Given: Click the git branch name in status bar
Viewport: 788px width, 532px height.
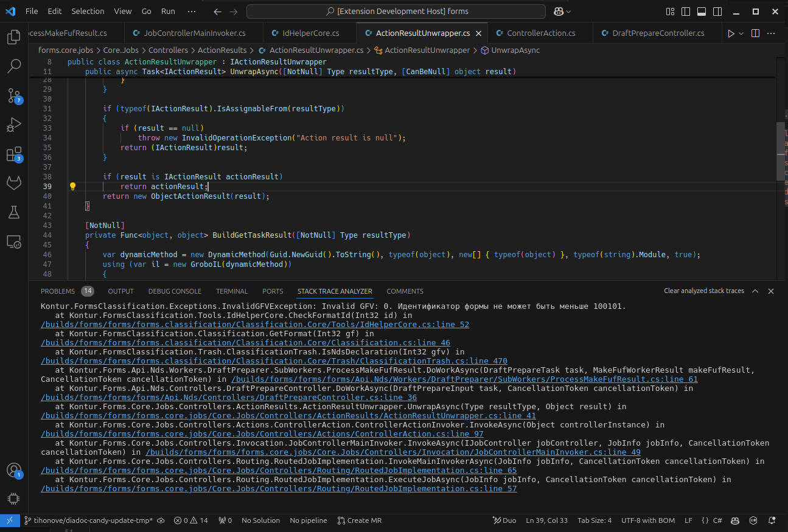Looking at the screenshot, I should (x=88, y=520).
